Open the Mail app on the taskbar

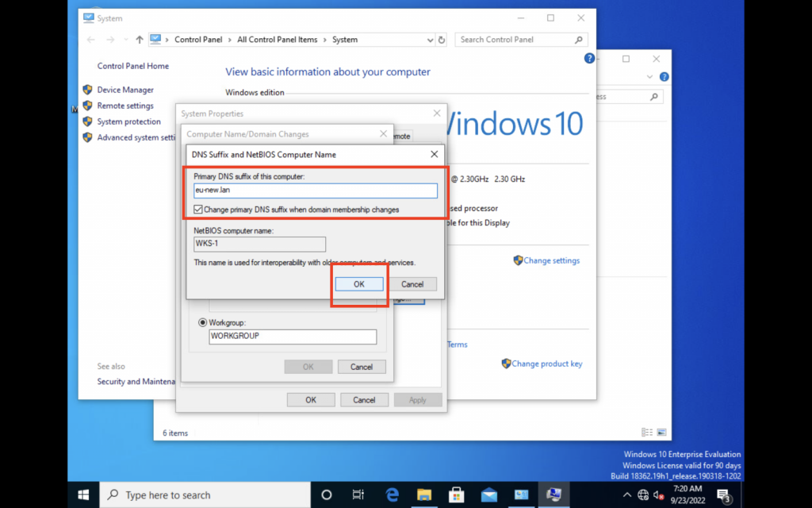489,495
